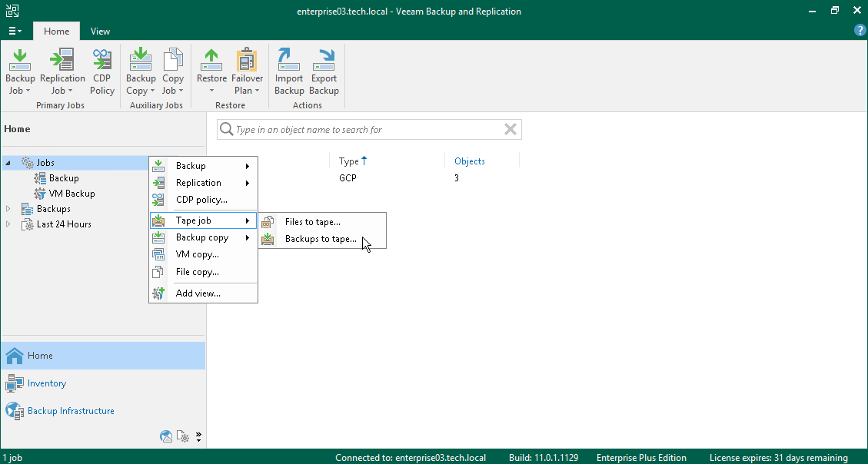Choose File copy... menu entry
Viewport: 868px width, 464px height.
(203, 271)
